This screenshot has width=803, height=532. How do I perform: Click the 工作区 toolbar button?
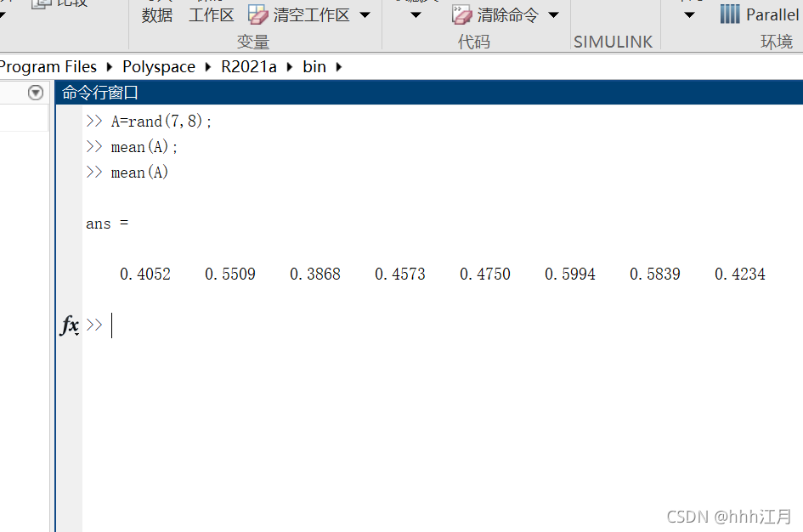[211, 14]
